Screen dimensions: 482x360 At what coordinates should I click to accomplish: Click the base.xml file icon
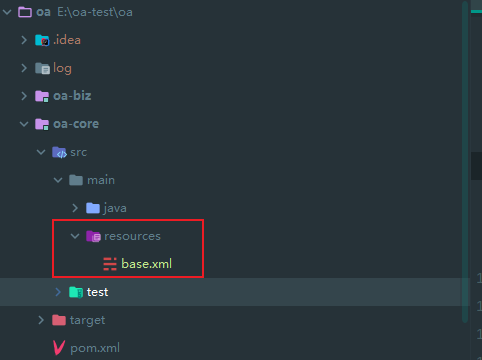(x=110, y=264)
